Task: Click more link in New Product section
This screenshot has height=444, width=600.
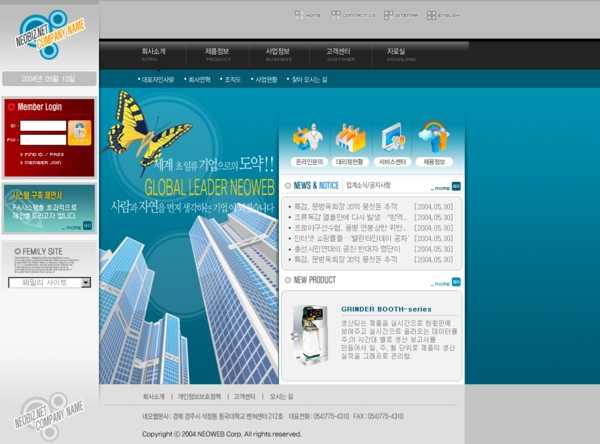Action: pos(440,284)
